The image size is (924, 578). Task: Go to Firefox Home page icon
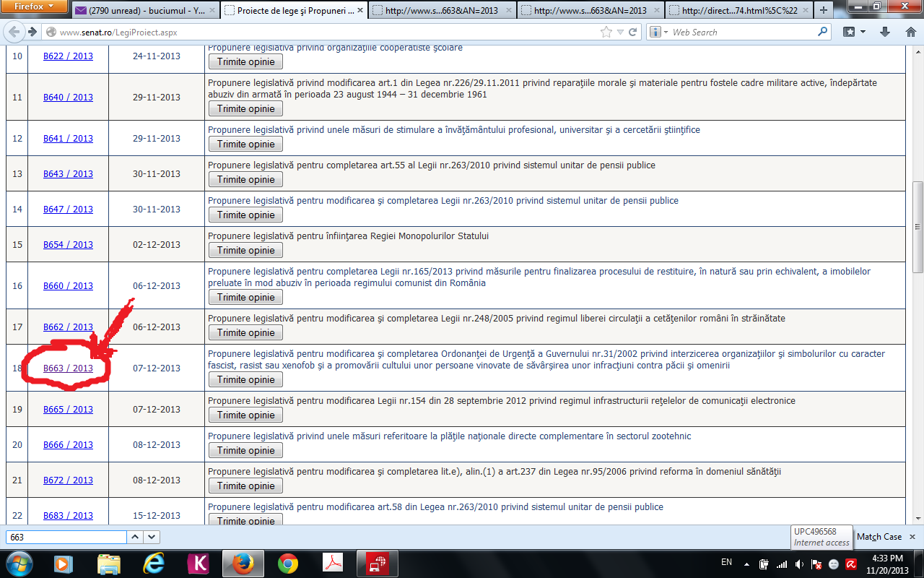click(910, 33)
